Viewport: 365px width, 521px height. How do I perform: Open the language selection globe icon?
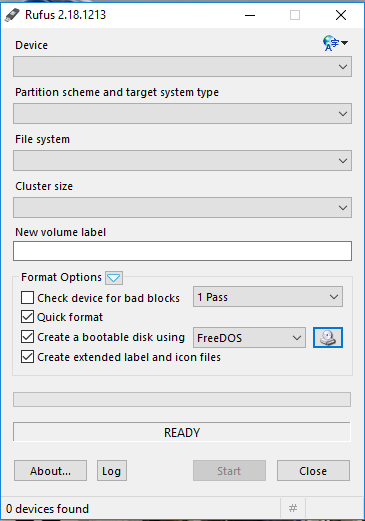pos(335,43)
